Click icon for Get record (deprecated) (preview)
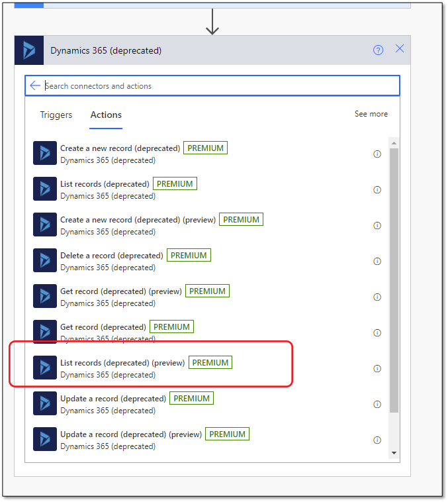 click(45, 296)
